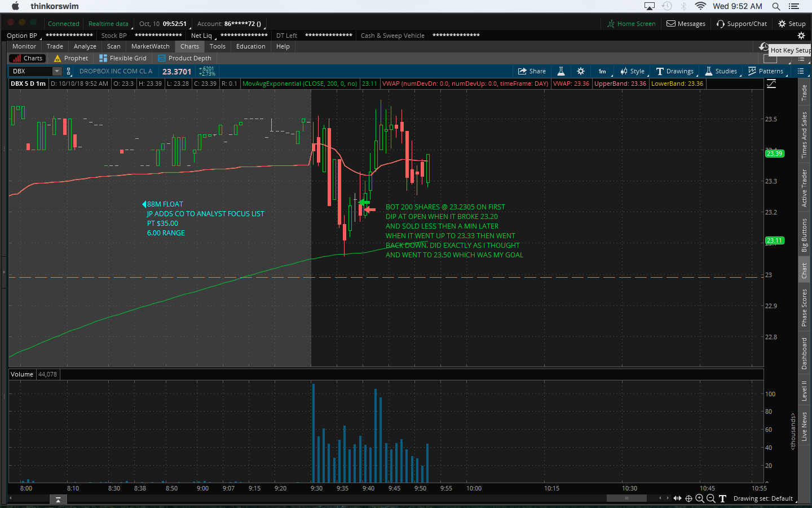Select the Charts sub-tab with bars icon
This screenshot has height=508, width=812.
point(27,58)
